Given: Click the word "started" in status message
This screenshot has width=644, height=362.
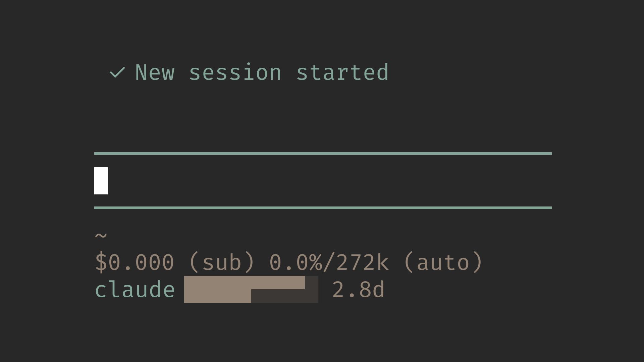Looking at the screenshot, I should 342,72.
